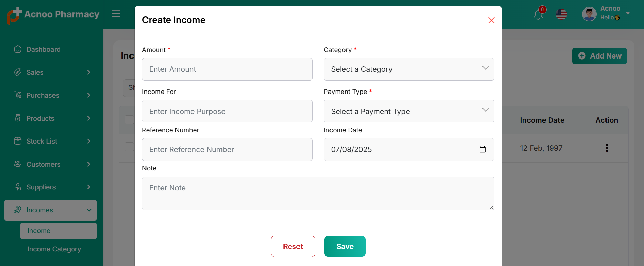Select Income Category in the sidebar
The width and height of the screenshot is (644, 266).
[54, 249]
